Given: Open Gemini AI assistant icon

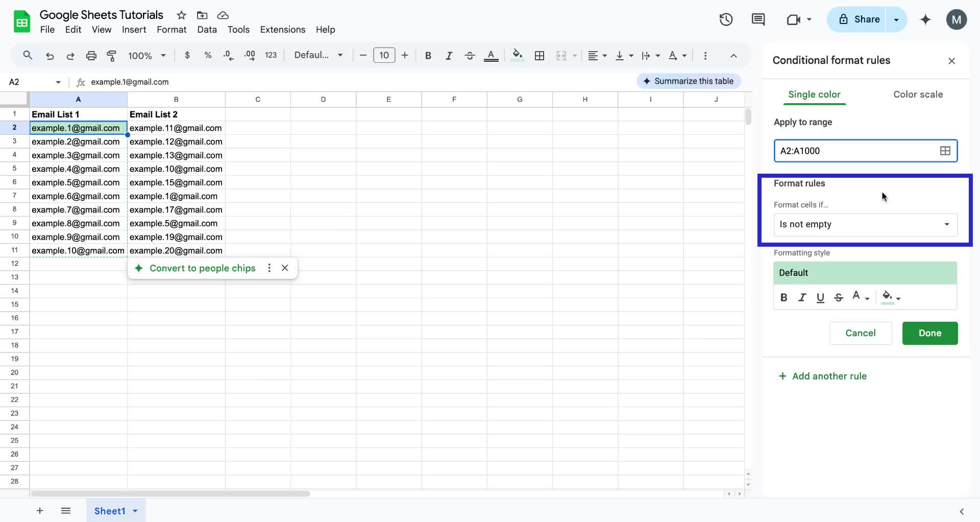Looking at the screenshot, I should pyautogui.click(x=925, y=19).
